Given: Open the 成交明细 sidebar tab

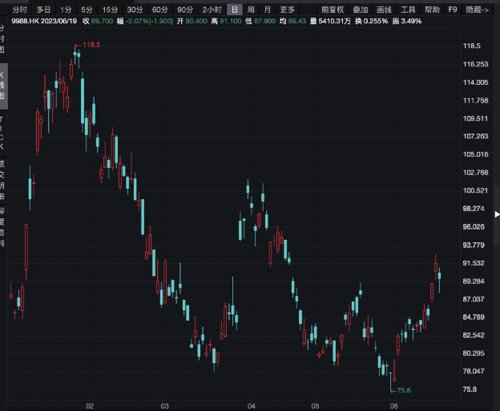Looking at the screenshot, I should [2, 180].
